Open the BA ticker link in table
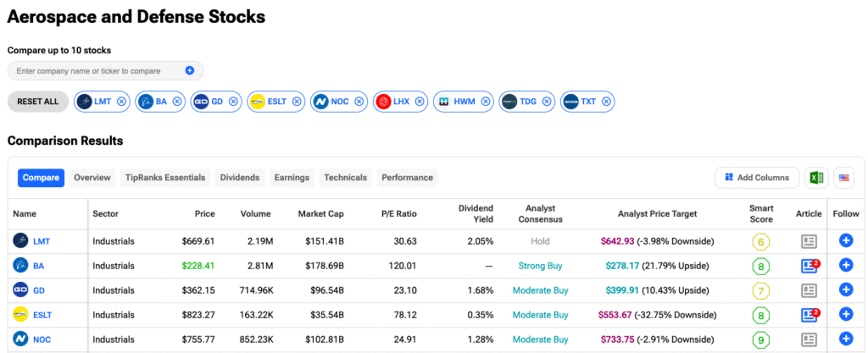The image size is (868, 353). (x=39, y=266)
